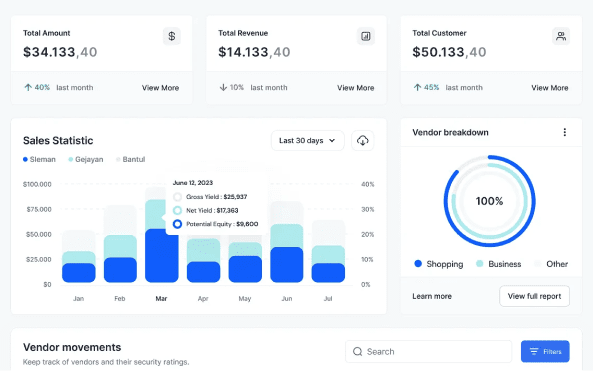The image size is (593, 371).
Task: Select the Net Yield tooltip marker
Action: pyautogui.click(x=177, y=210)
